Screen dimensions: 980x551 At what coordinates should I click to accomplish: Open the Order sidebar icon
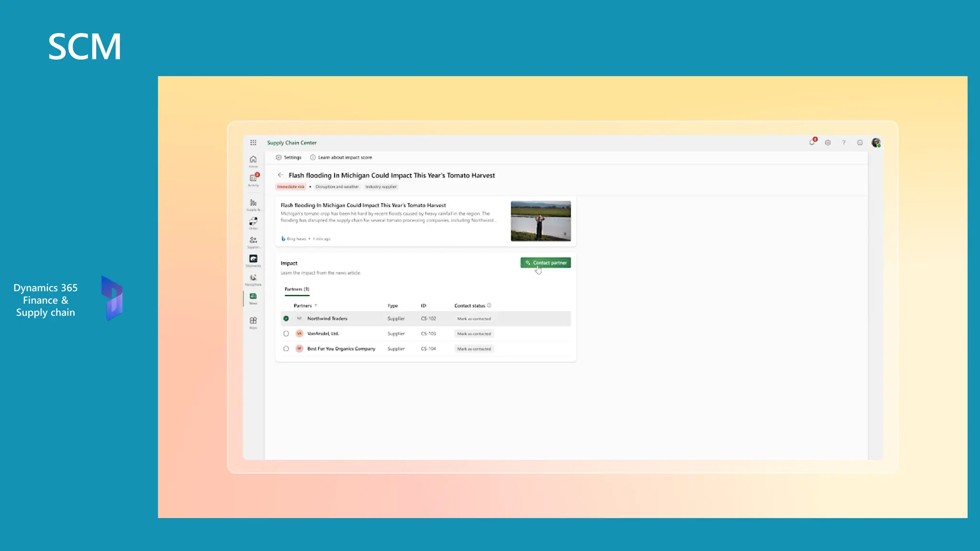click(253, 223)
